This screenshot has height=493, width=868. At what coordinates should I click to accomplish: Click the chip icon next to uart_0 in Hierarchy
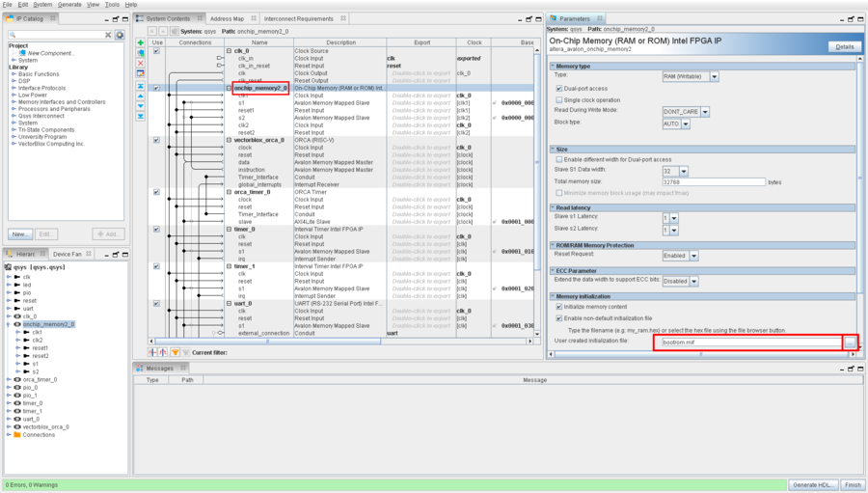coord(17,420)
